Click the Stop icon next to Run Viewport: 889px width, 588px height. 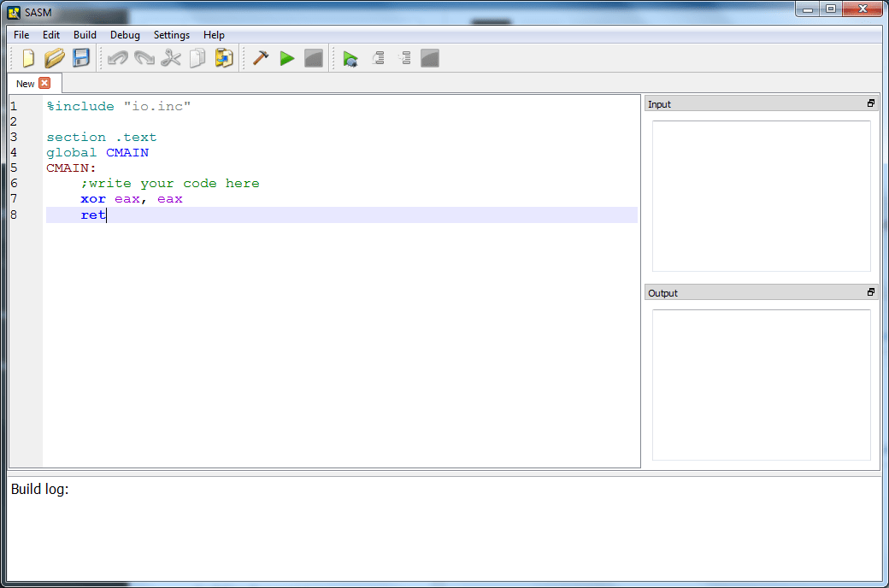coord(314,58)
